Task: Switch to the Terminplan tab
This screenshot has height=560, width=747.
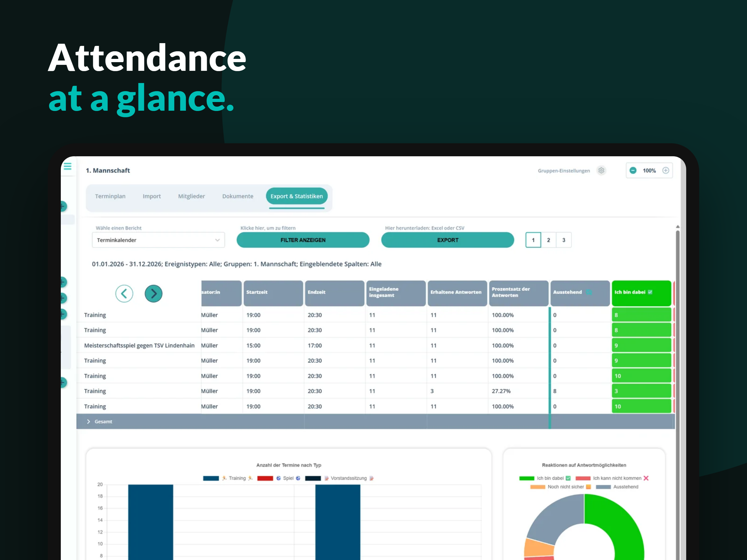Action: (110, 196)
